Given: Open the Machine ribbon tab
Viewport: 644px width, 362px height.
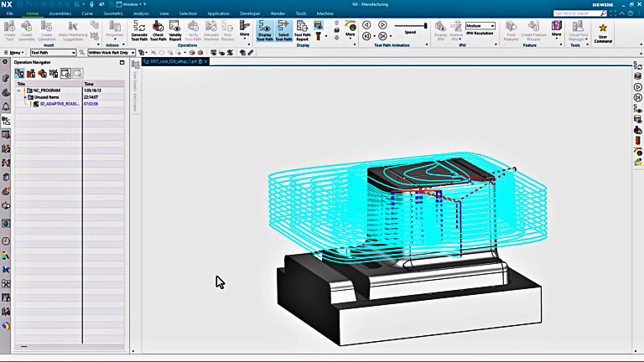Looking at the screenshot, I should click(325, 13).
